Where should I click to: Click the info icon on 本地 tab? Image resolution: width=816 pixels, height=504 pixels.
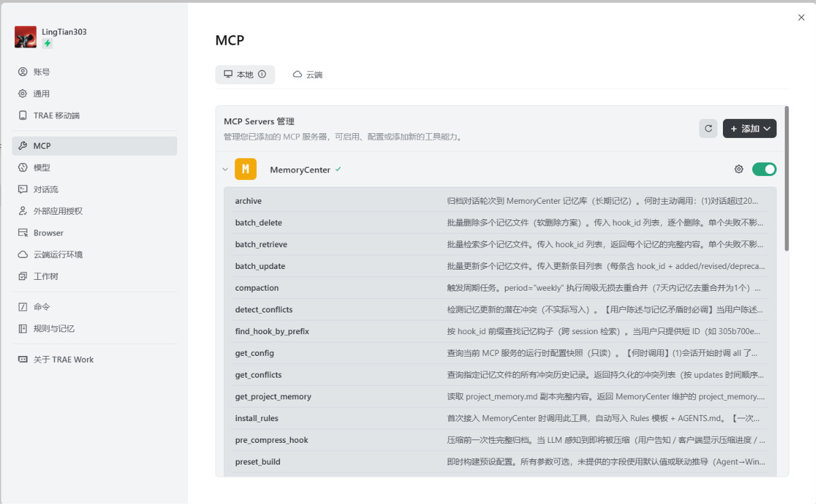coord(262,74)
